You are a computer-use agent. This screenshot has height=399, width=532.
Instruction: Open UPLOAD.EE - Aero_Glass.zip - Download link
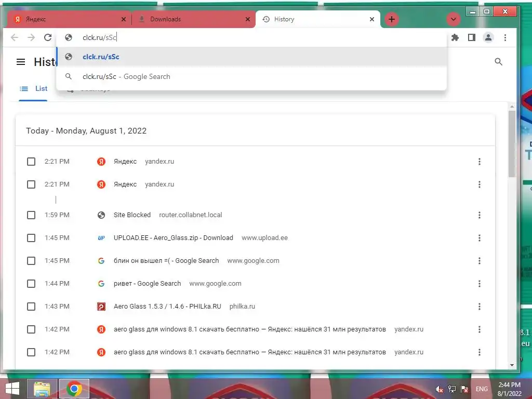(x=174, y=238)
